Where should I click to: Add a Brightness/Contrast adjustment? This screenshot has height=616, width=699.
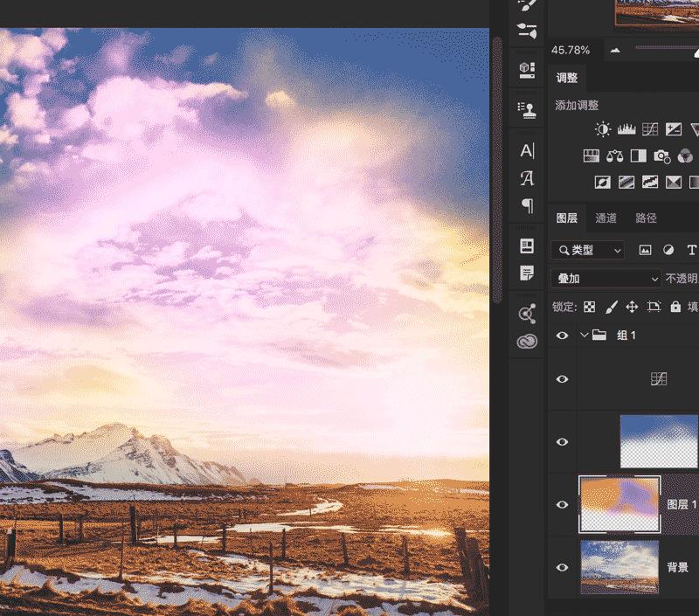click(x=603, y=129)
